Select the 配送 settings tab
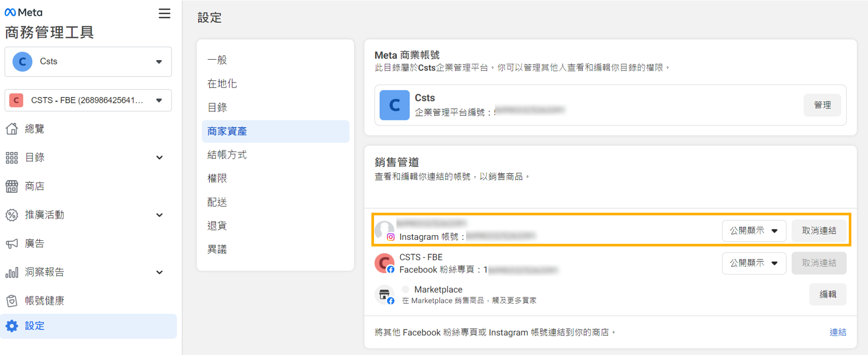Viewport: 868px width, 355px height. 217,202
